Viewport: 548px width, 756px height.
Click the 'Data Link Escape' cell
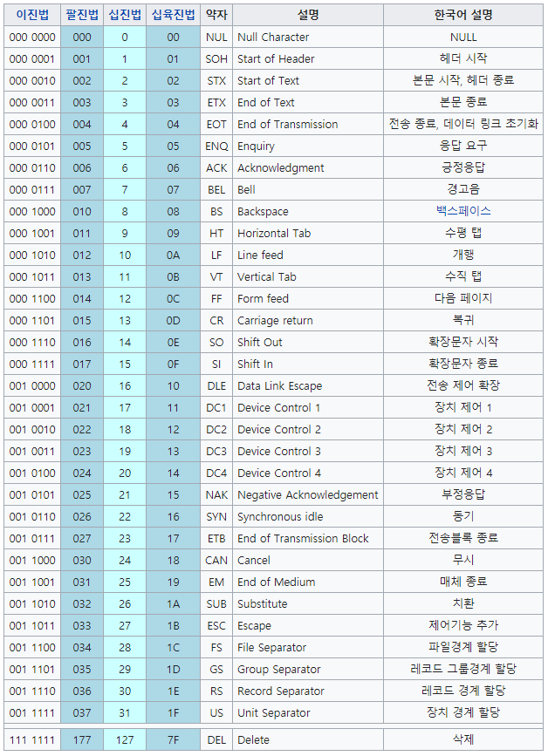click(308, 385)
